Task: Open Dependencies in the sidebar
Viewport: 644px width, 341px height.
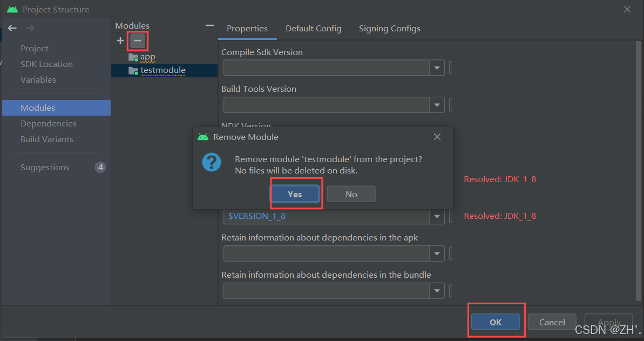Action: point(49,123)
